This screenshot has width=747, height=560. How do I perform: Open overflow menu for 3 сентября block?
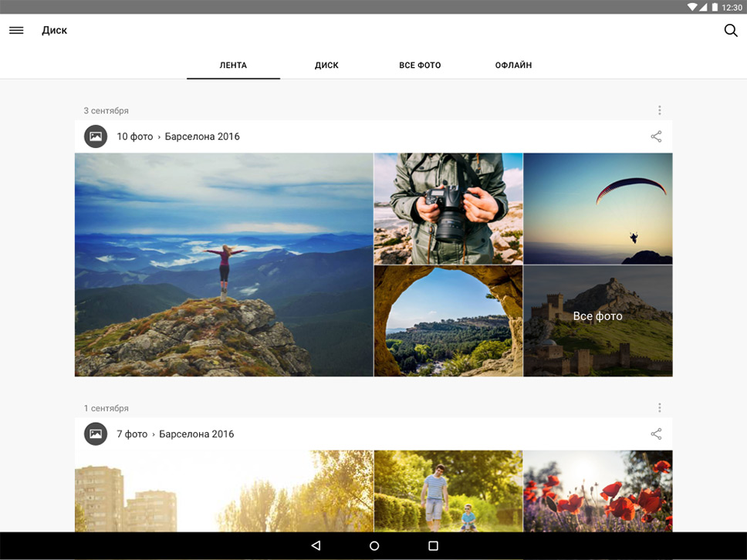659,110
